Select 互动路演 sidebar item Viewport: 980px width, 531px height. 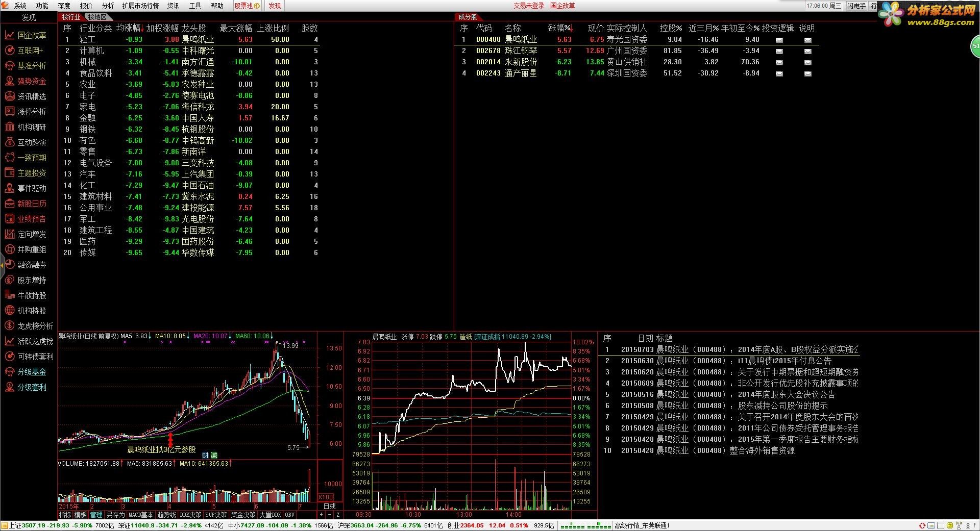(x=26, y=142)
